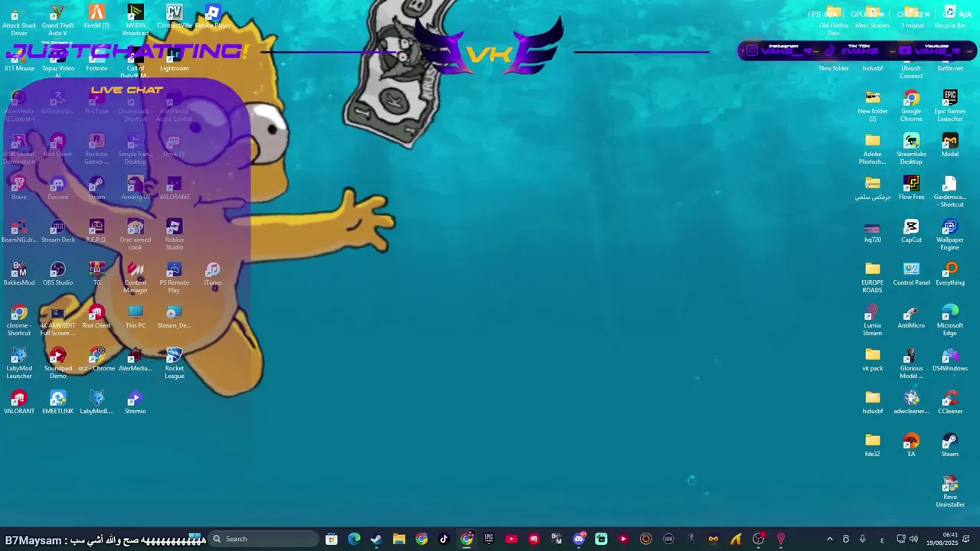Viewport: 980px width, 551px height.
Task: Open the Lightroom desktop icon
Action: pyautogui.click(x=174, y=61)
